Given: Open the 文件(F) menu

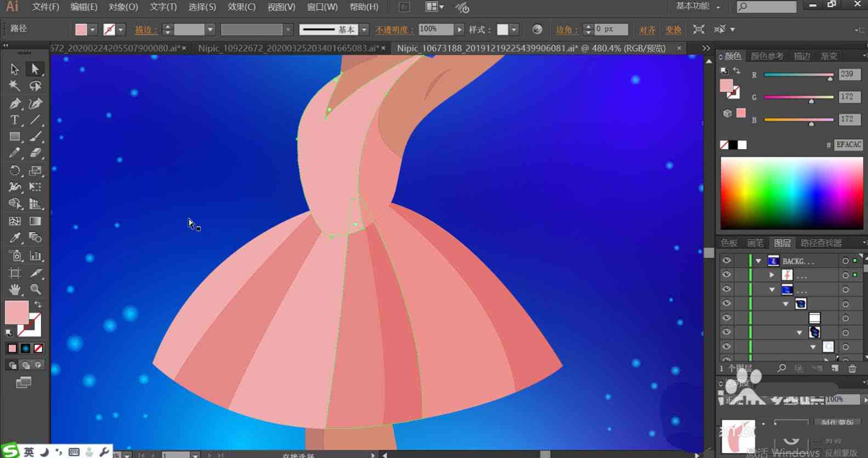Looking at the screenshot, I should click(x=46, y=7).
